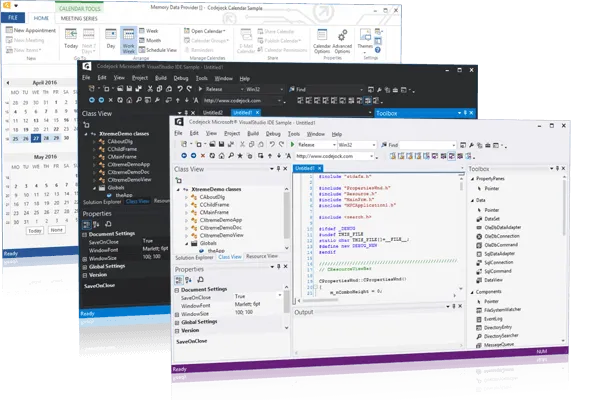Click Schedule View in Calendar ribbon
The width and height of the screenshot is (600, 400).
(157, 50)
